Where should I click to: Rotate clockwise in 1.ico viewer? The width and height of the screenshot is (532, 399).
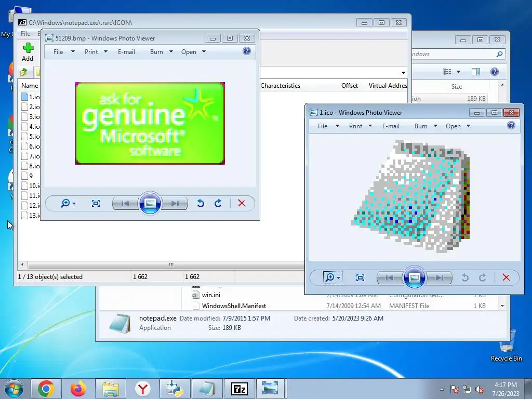[483, 277]
